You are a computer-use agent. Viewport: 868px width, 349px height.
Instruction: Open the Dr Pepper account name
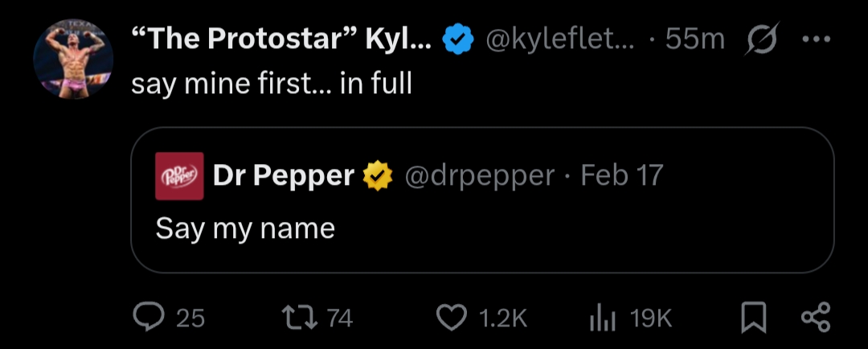pos(284,175)
